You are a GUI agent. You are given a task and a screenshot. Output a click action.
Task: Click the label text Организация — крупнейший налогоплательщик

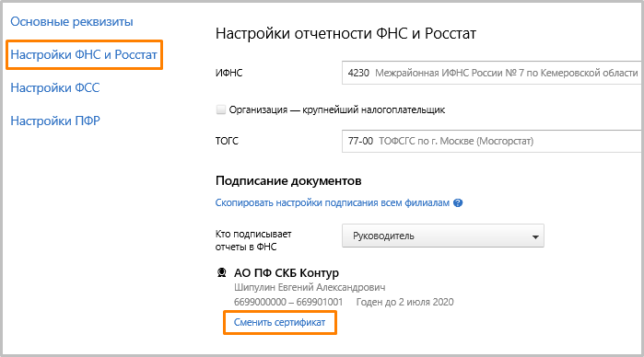pyautogui.click(x=337, y=110)
